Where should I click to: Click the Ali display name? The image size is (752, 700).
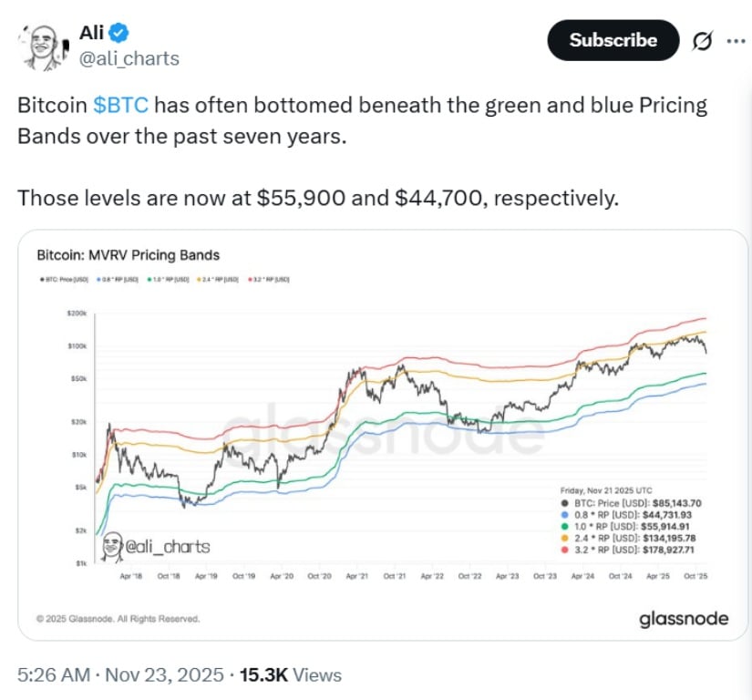tap(91, 30)
